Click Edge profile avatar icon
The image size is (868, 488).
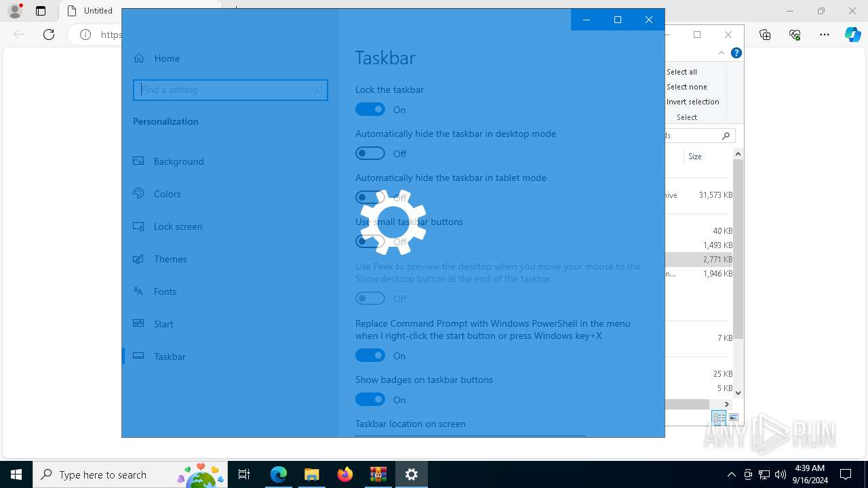[x=15, y=11]
